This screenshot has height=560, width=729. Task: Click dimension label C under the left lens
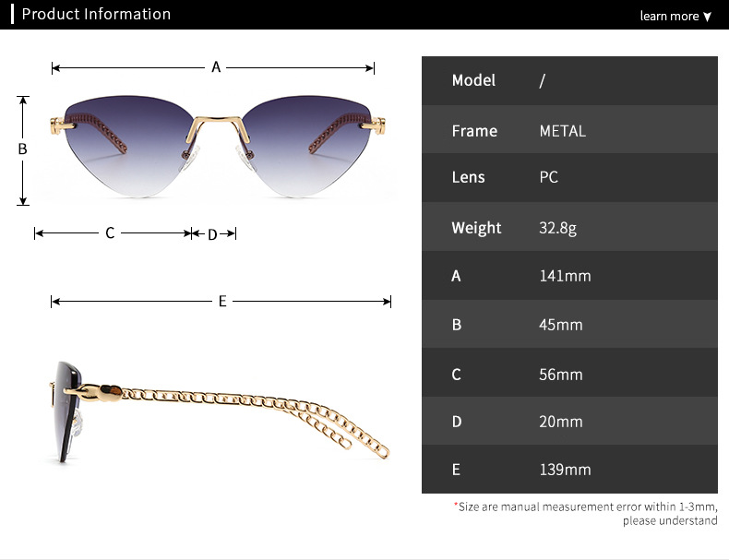110,233
